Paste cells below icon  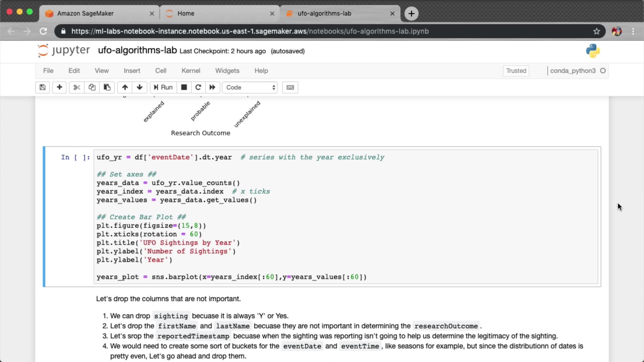pyautogui.click(x=107, y=87)
